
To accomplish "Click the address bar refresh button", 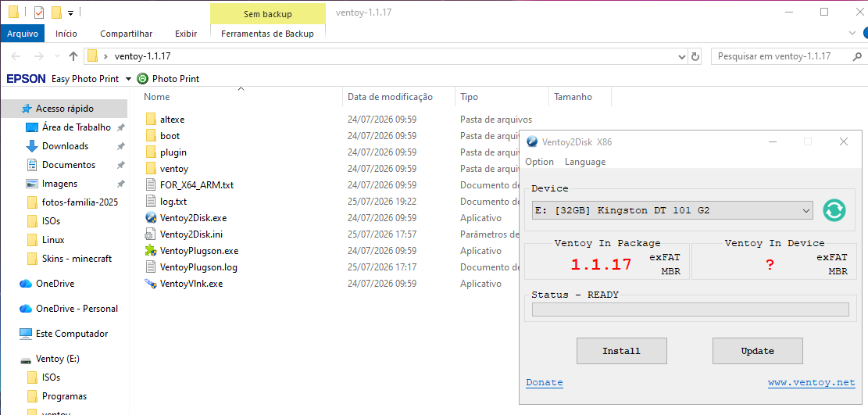I will (695, 56).
